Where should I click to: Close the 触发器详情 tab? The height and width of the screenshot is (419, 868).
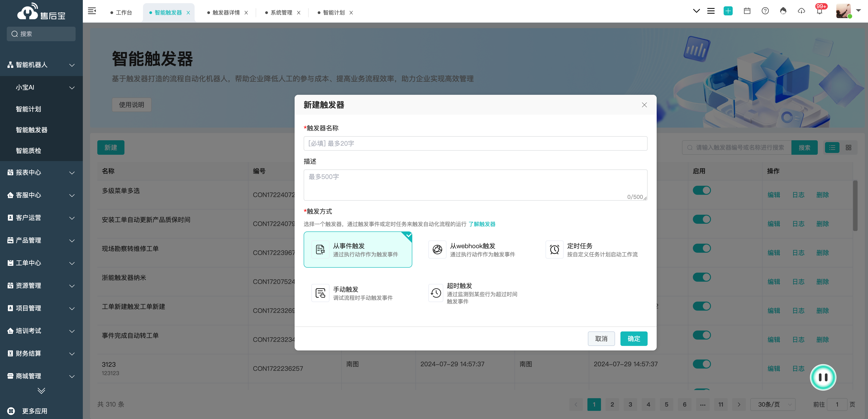(246, 13)
